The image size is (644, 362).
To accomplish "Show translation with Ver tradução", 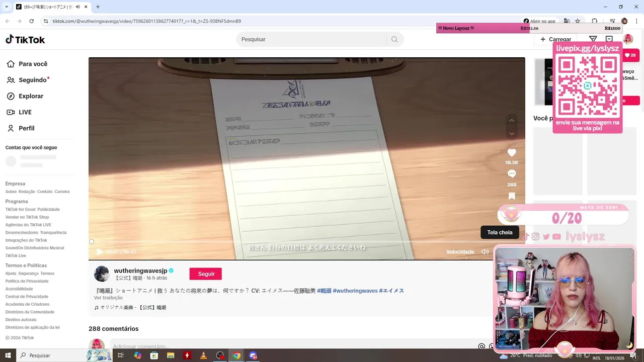I will pyautogui.click(x=108, y=298).
